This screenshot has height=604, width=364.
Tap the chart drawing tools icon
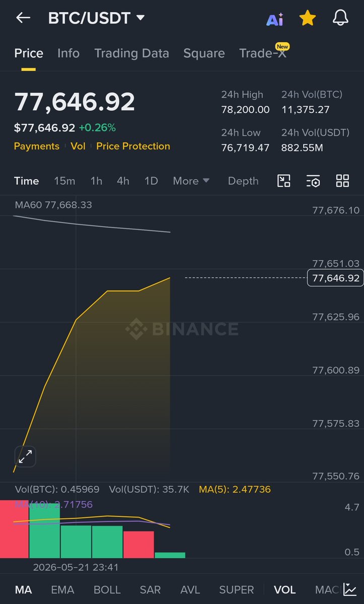tap(284, 181)
